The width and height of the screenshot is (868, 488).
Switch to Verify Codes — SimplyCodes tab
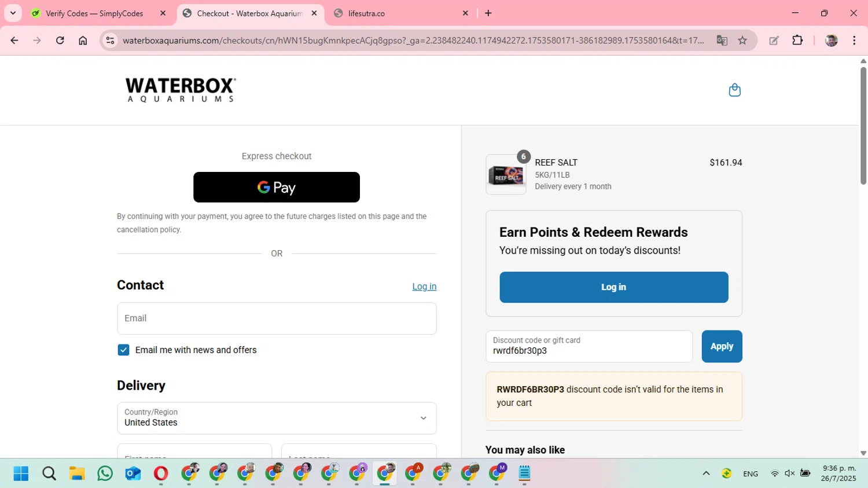(94, 13)
